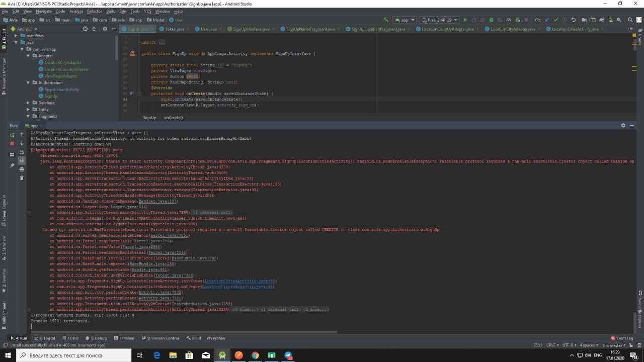The width and height of the screenshot is (644, 362).
Task: Open the app run configuration dropdown
Action: pyautogui.click(x=404, y=20)
